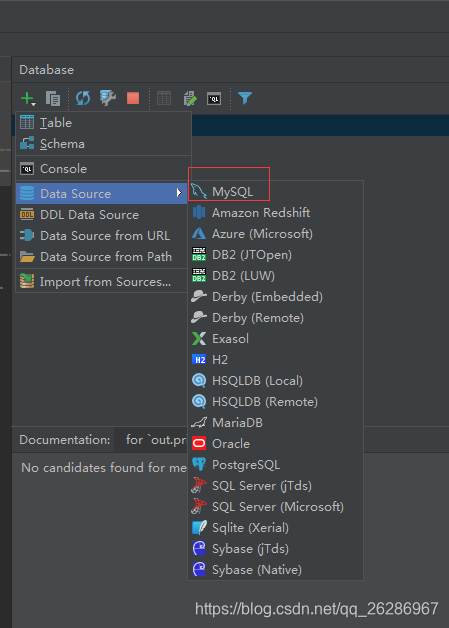Expand the Data Source submenu arrow
Screen dimensions: 449x628
tap(179, 193)
